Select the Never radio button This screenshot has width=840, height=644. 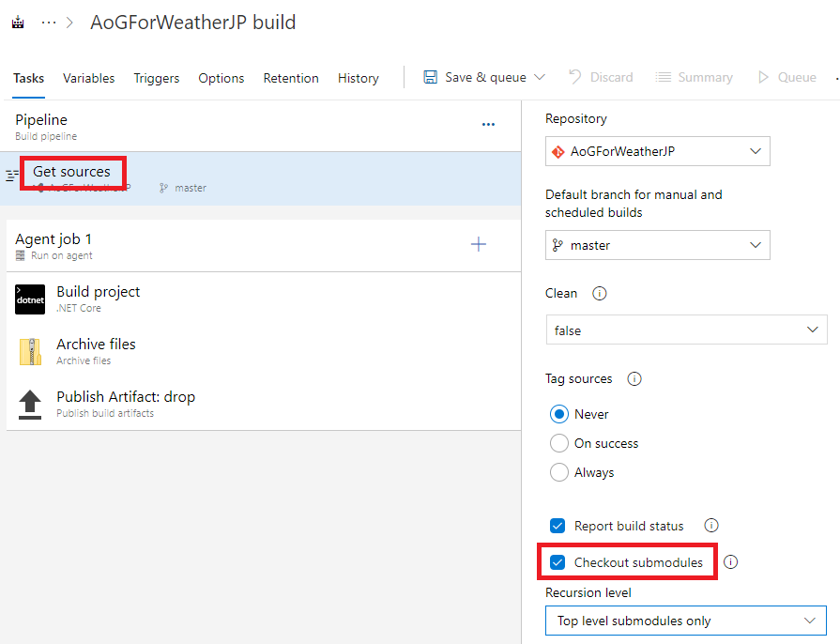coord(558,414)
